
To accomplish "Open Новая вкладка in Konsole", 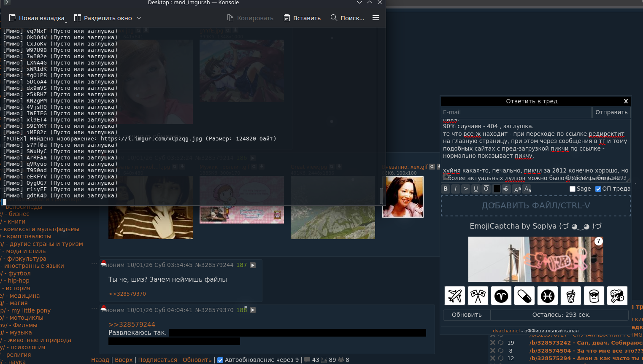I will pyautogui.click(x=37, y=18).
